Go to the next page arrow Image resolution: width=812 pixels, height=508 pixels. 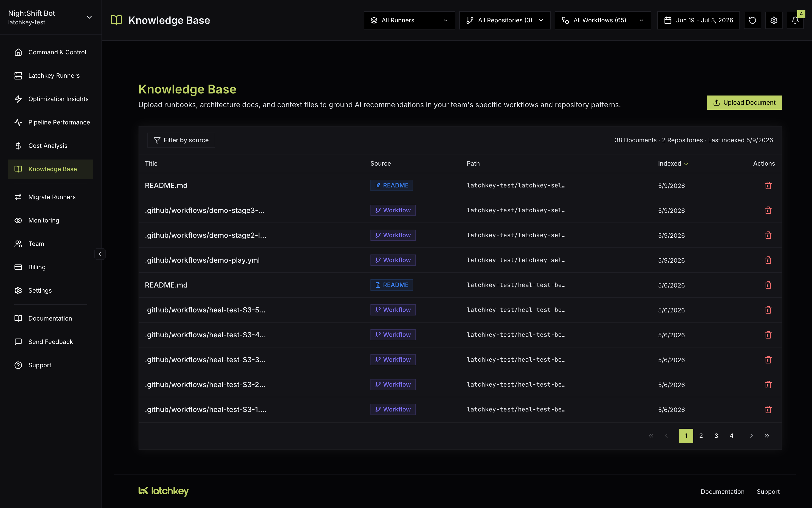(x=751, y=436)
